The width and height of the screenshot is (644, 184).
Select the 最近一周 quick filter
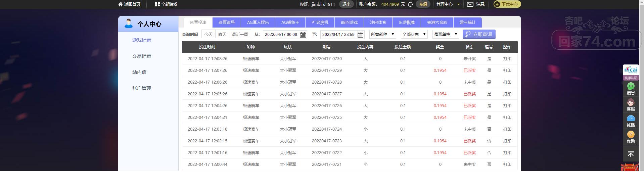[240, 34]
